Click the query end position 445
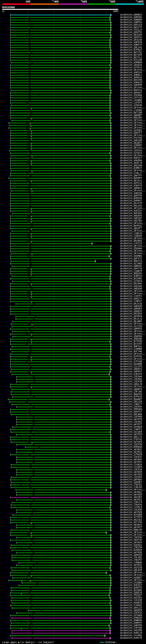146x644 pixels. [x=115, y=11]
